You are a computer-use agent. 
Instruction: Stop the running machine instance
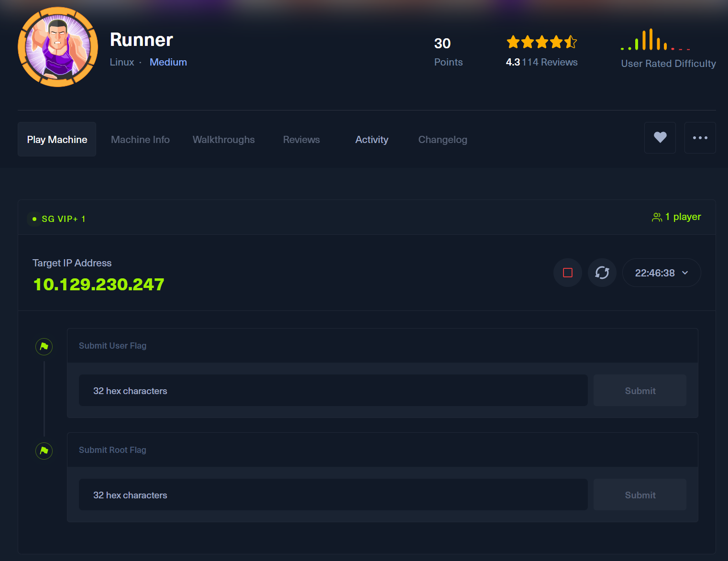point(567,273)
